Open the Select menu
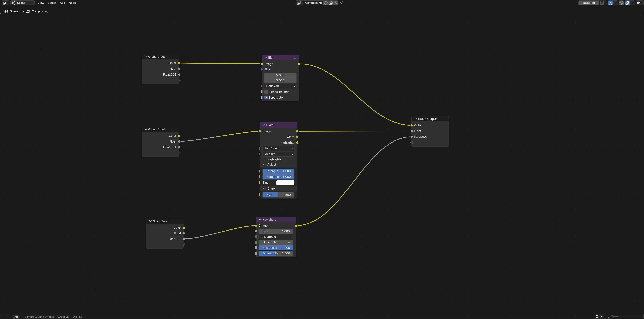Image resolution: width=644 pixels, height=319 pixels. [x=52, y=3]
